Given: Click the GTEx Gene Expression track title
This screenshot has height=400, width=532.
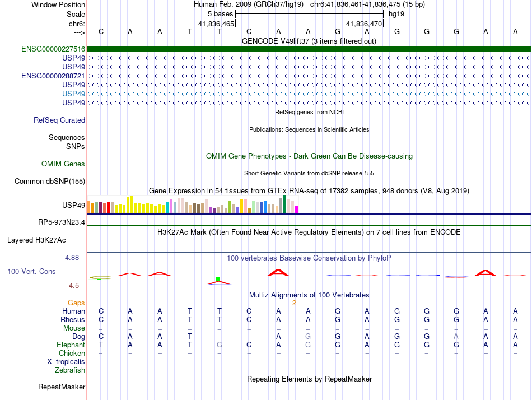Looking at the screenshot, I should coord(309,191).
